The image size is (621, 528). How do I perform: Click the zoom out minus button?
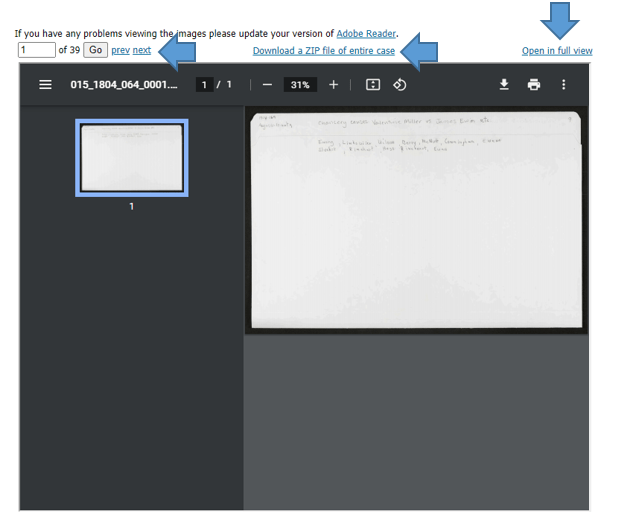(x=267, y=85)
